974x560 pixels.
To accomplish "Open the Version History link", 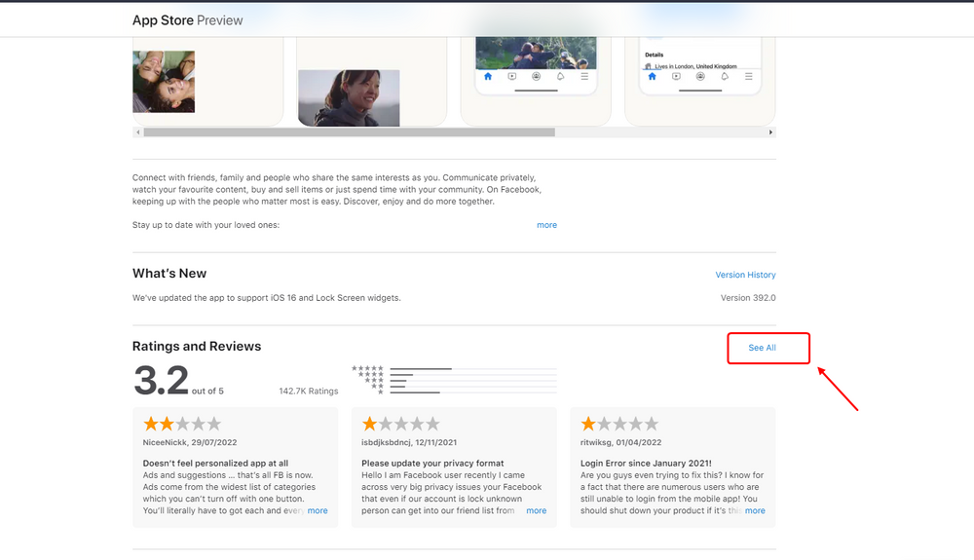I will tap(745, 275).
